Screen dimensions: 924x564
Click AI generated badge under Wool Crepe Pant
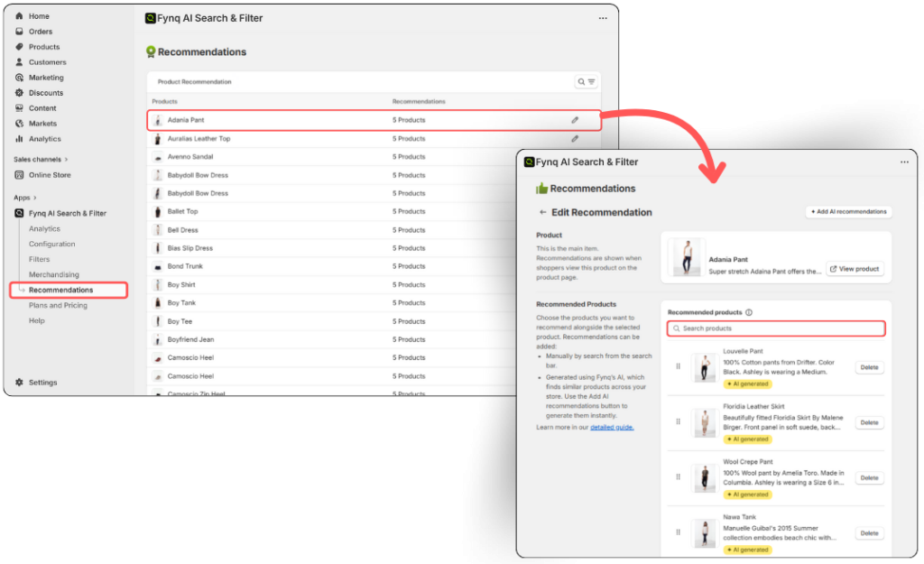coord(748,495)
